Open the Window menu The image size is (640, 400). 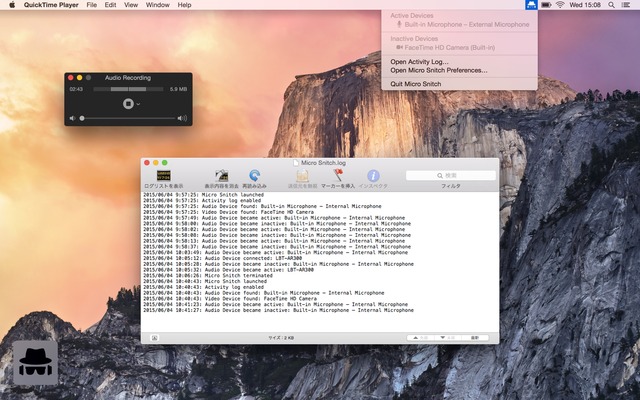(x=158, y=5)
